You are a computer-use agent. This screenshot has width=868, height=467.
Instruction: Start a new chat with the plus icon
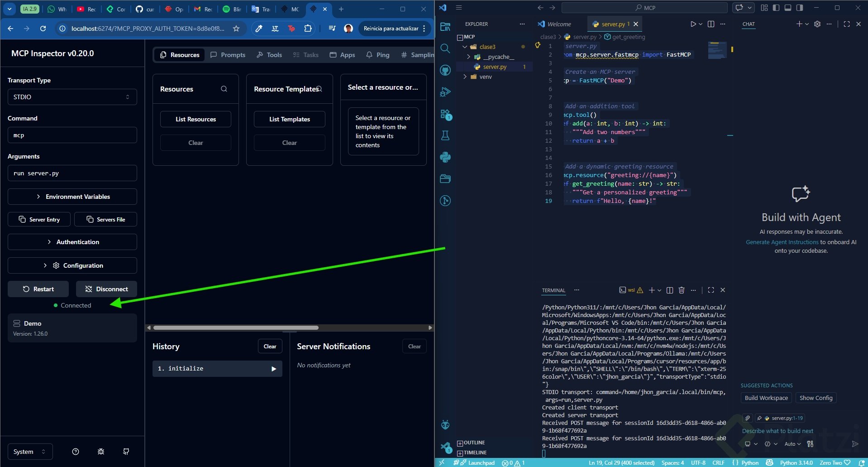point(799,24)
